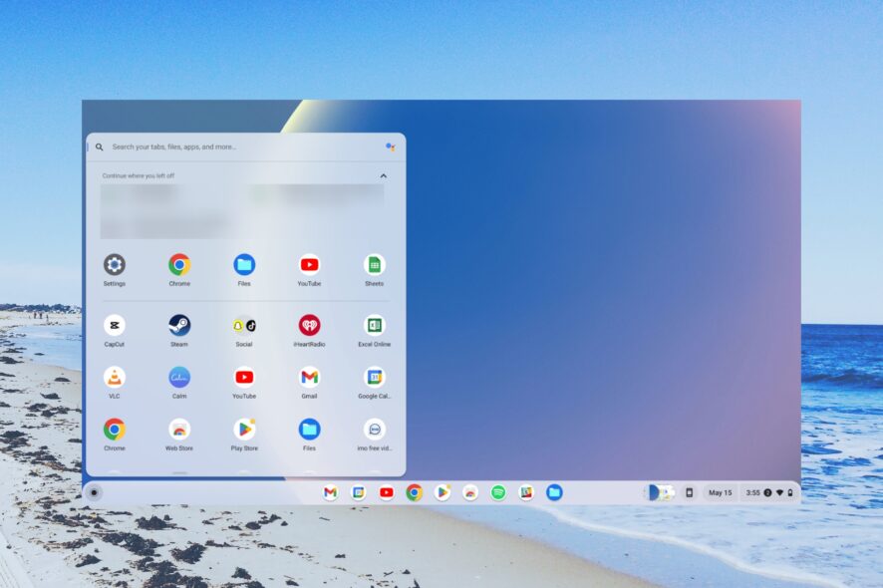Image resolution: width=883 pixels, height=588 pixels.
Task: Collapse the Continue where you left off section
Action: click(384, 175)
